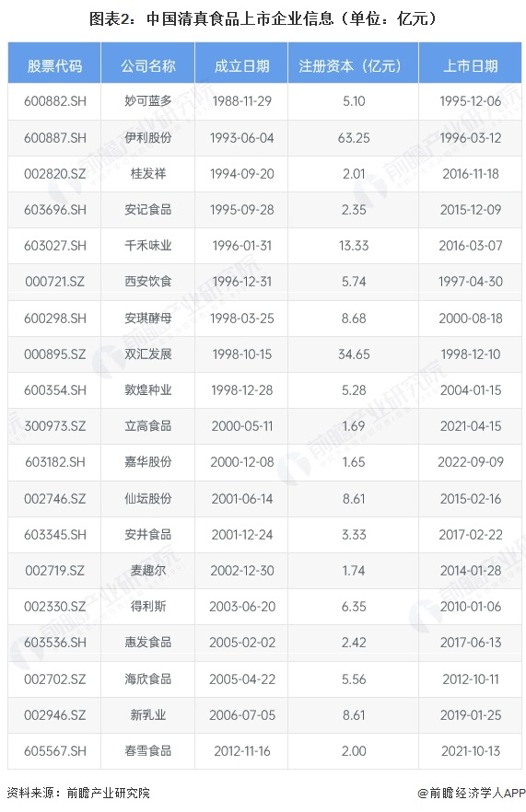Click listing date 2014-01-28

click(x=471, y=571)
